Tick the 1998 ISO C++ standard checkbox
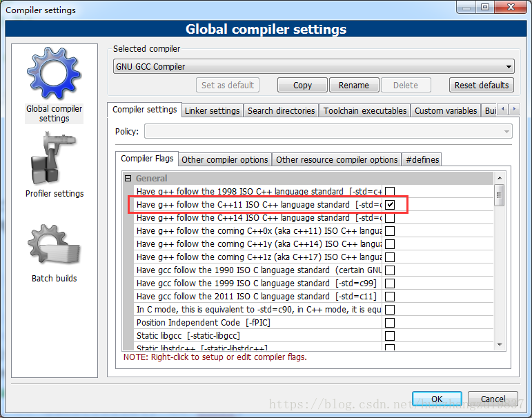Image resolution: width=532 pixels, height=418 pixels. [390, 191]
